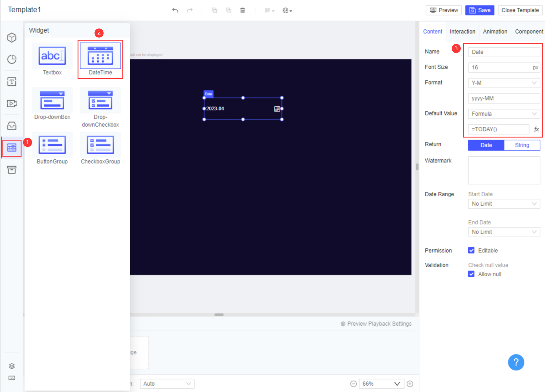Switch to the Interaction tab

[x=462, y=31]
